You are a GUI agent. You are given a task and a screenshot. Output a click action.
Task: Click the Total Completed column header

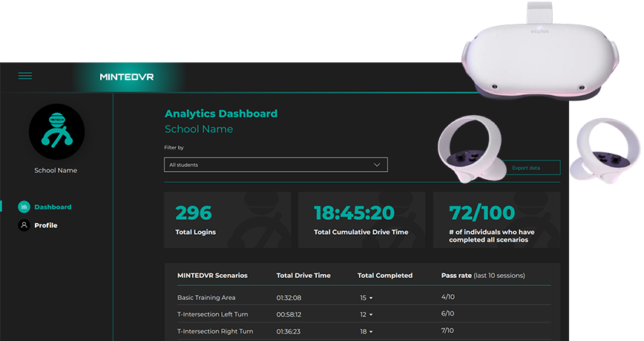pos(385,276)
